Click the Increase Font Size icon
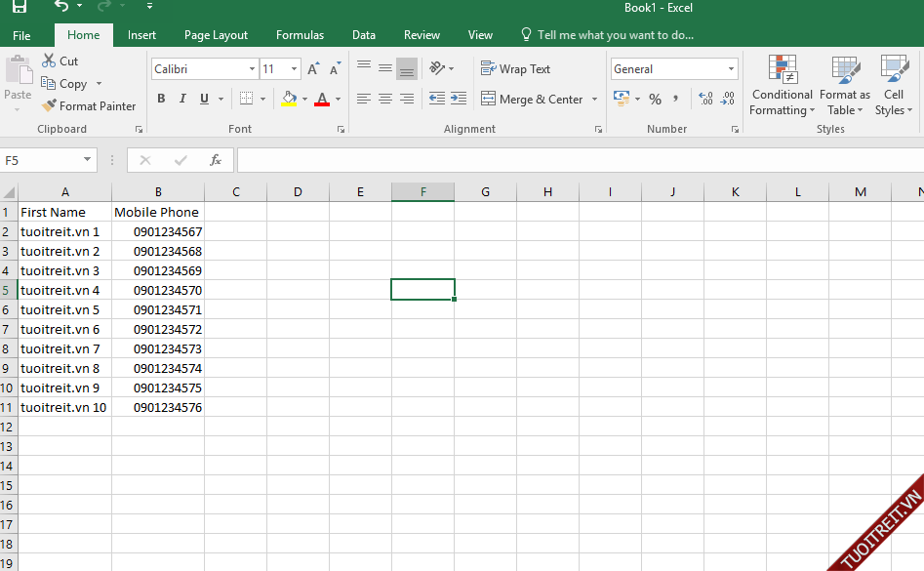This screenshot has height=571, width=924. click(313, 69)
